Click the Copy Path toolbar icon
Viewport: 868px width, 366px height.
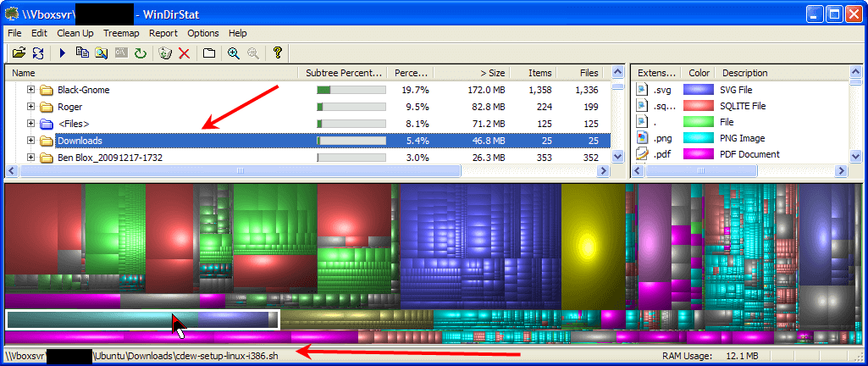pyautogui.click(x=82, y=53)
